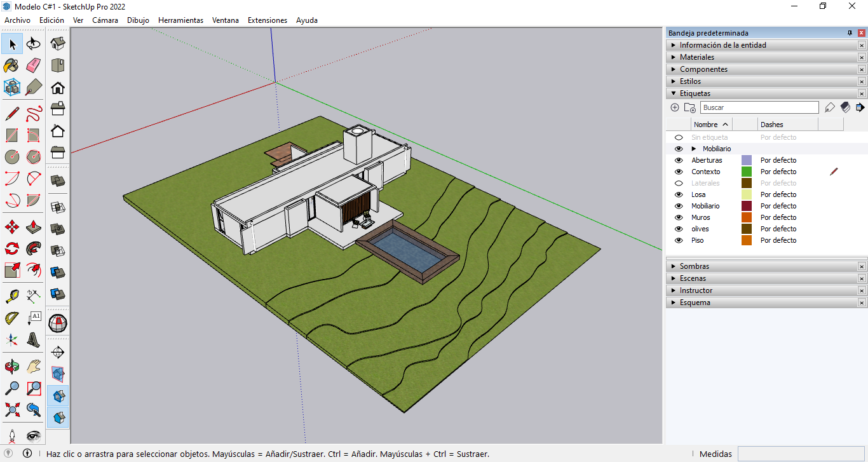Toggle visibility of the Muros tag
868x462 pixels.
pos(679,217)
